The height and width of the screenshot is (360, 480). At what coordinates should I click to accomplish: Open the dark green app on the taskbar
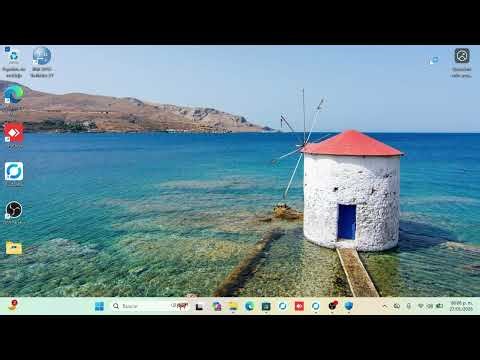click(266, 306)
